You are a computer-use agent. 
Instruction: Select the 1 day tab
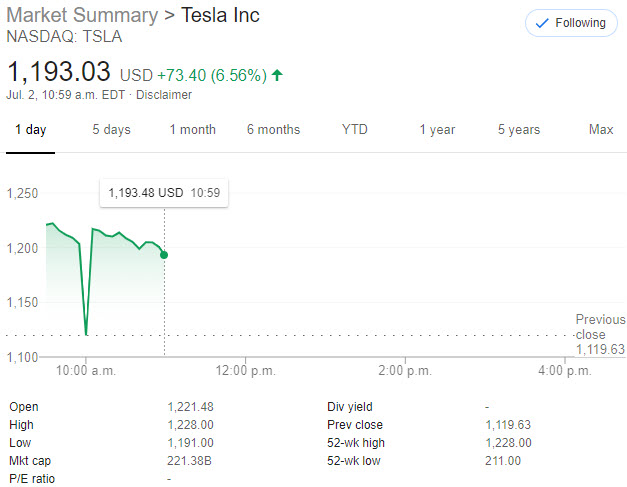tap(30, 130)
